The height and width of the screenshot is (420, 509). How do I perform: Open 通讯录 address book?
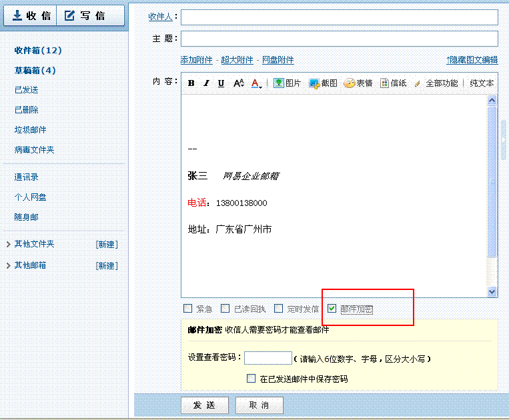click(26, 177)
